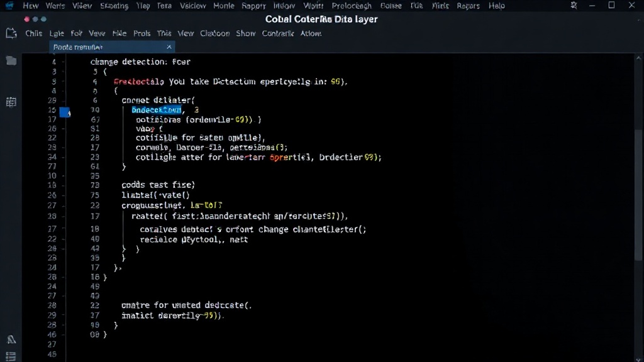Click the line 'liabtel(·vate()'

[156, 195]
